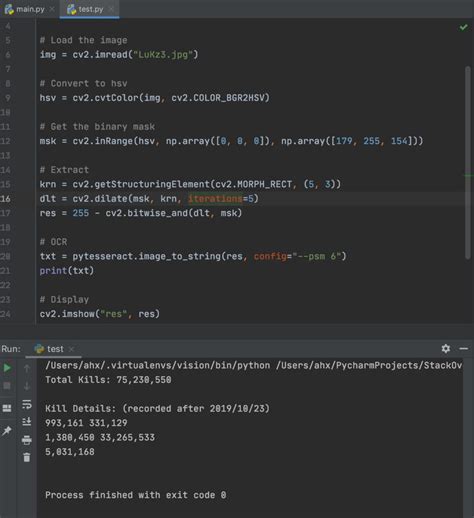The width and height of the screenshot is (474, 518).
Task: Toggle soft-wrap in run console
Action: click(27, 404)
